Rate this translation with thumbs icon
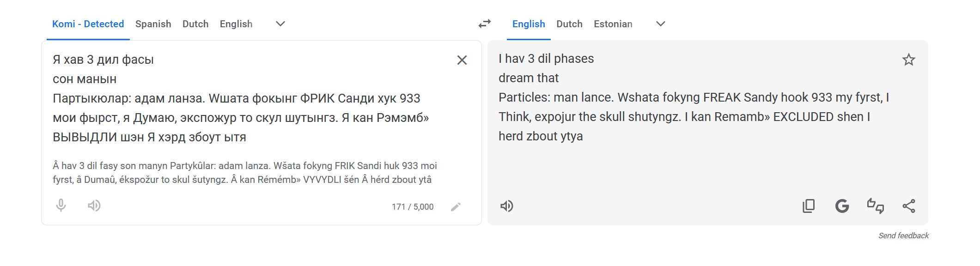Screen dimensions: 980x266 pos(875,206)
